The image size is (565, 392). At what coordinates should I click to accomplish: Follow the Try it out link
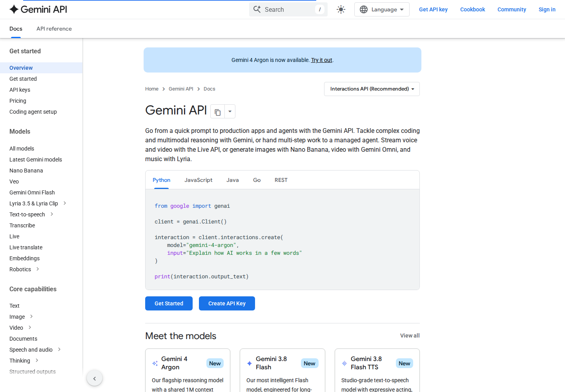[x=322, y=60]
